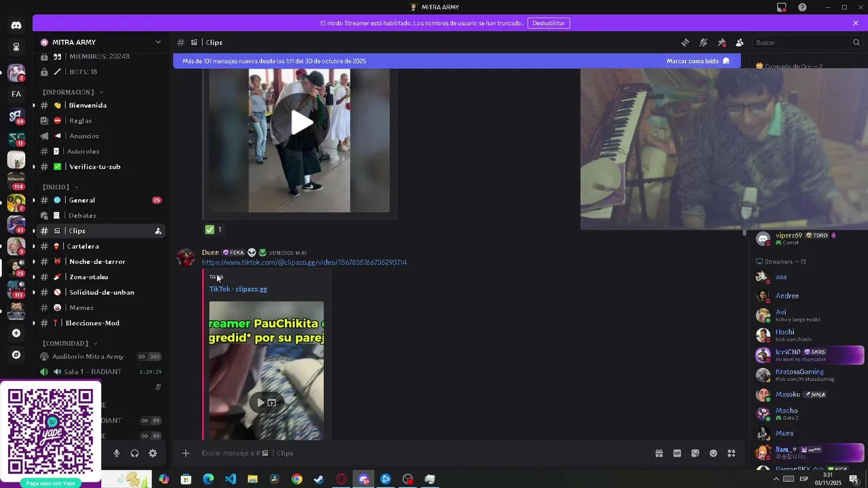Open the Threads icon in channel header
Viewport: 868px width, 488px height.
click(685, 42)
